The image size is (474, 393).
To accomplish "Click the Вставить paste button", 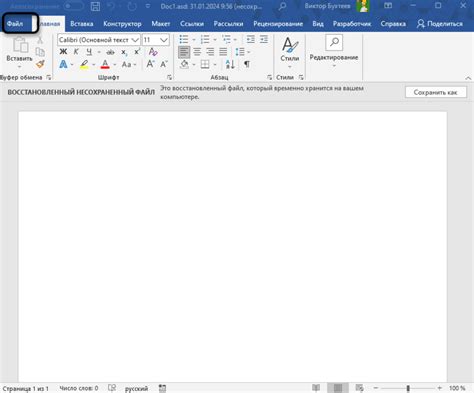I will (x=20, y=52).
